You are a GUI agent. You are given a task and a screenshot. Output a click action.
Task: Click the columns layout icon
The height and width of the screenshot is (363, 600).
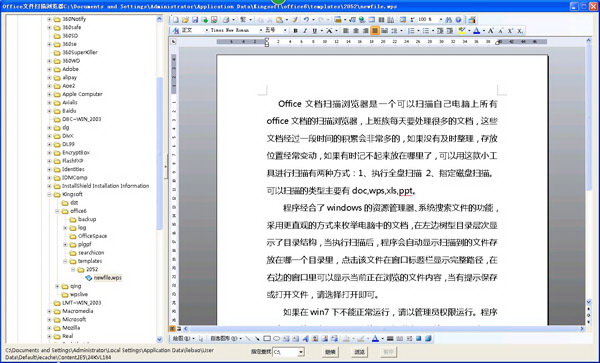coord(381,20)
